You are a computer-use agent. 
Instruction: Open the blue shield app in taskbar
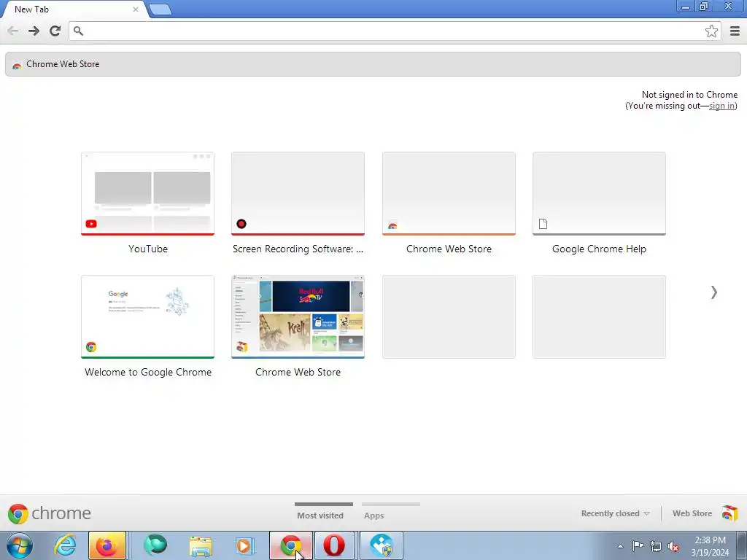tap(382, 545)
